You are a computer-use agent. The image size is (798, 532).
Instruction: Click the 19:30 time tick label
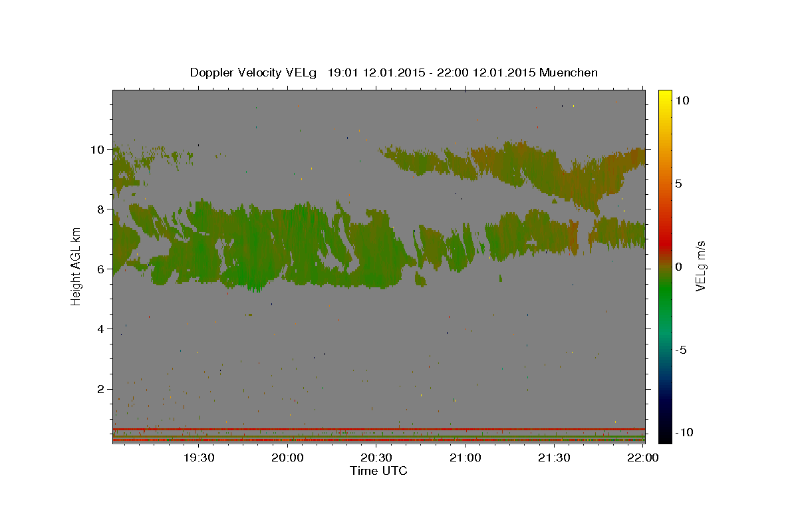[x=198, y=458]
